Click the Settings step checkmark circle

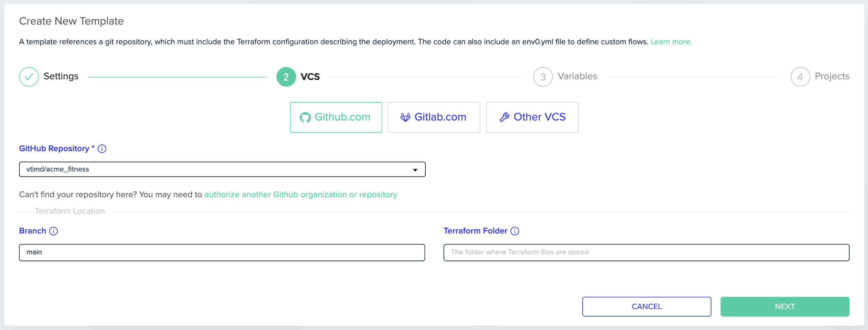[x=29, y=77]
